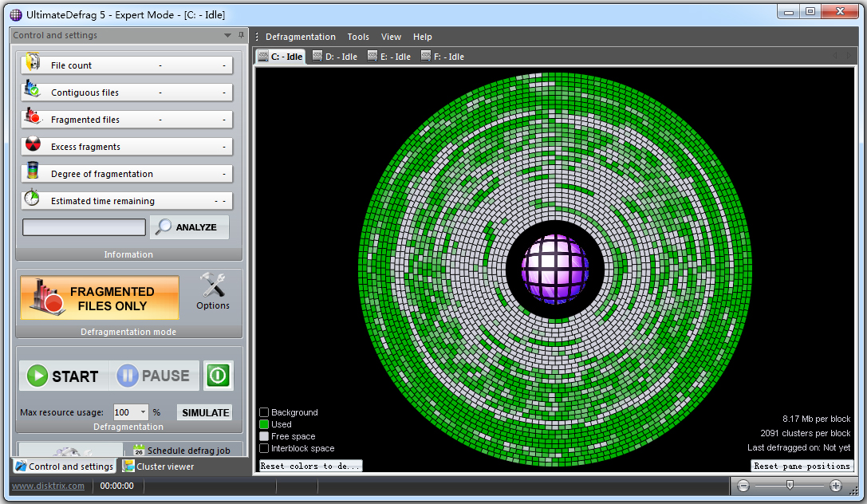Open the Max resource usage dropdown

click(x=144, y=411)
